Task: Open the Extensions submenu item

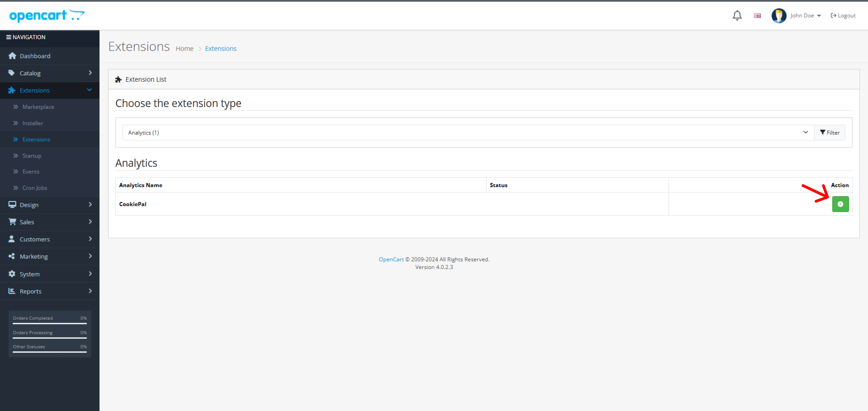Action: coord(36,139)
